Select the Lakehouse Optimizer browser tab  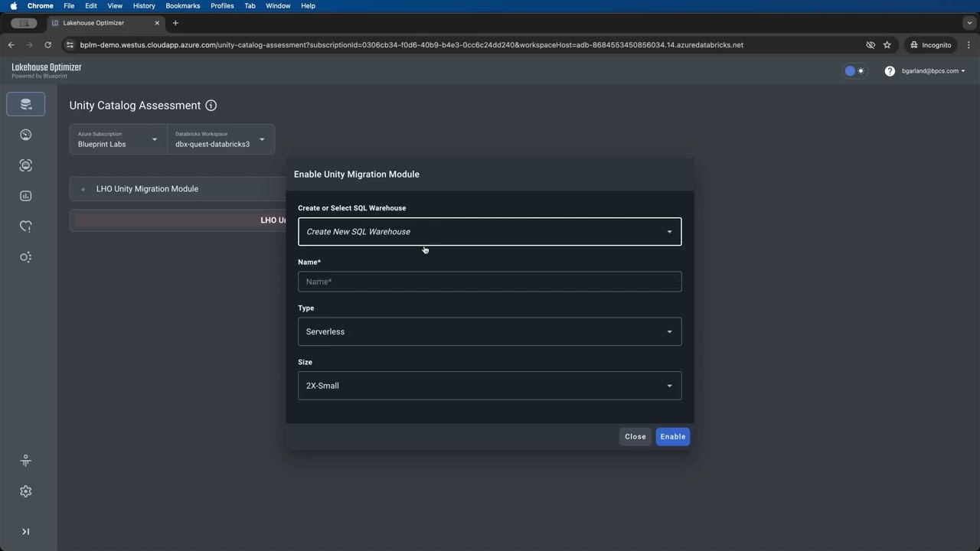[106, 23]
